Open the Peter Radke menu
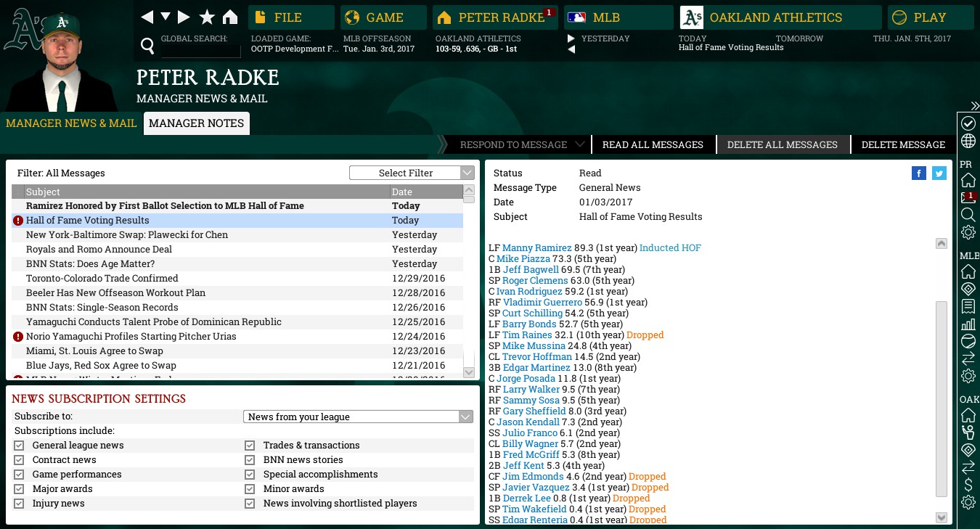Screen dimensions: 980x529 [495, 17]
